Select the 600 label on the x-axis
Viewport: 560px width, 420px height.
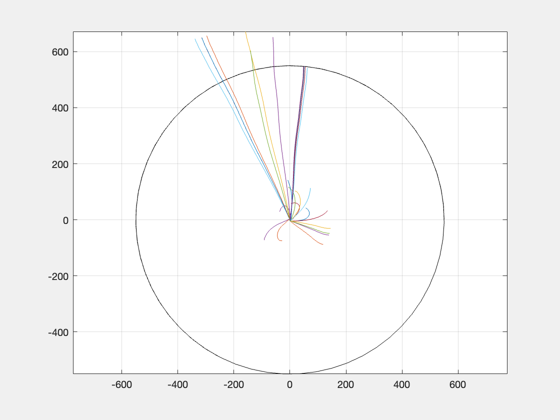458,385
